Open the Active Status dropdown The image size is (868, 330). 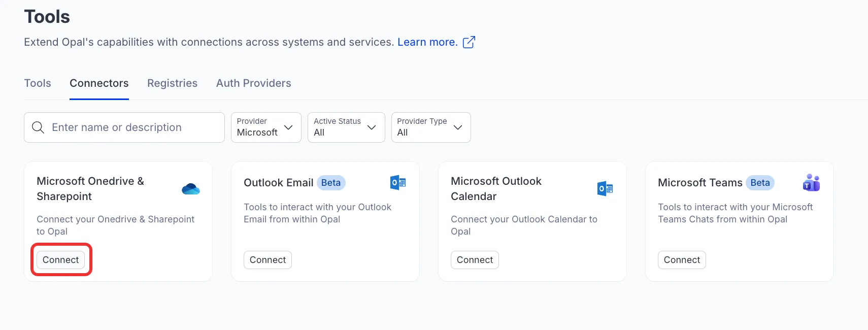346,127
